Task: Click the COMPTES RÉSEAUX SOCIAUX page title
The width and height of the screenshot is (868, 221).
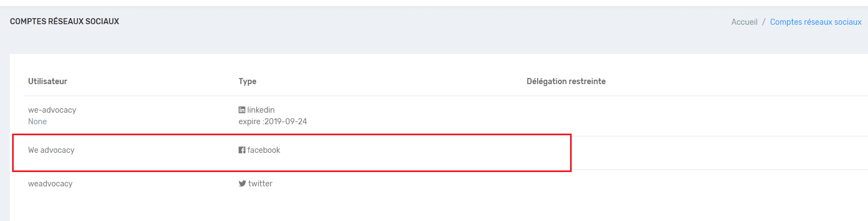Action: point(64,21)
